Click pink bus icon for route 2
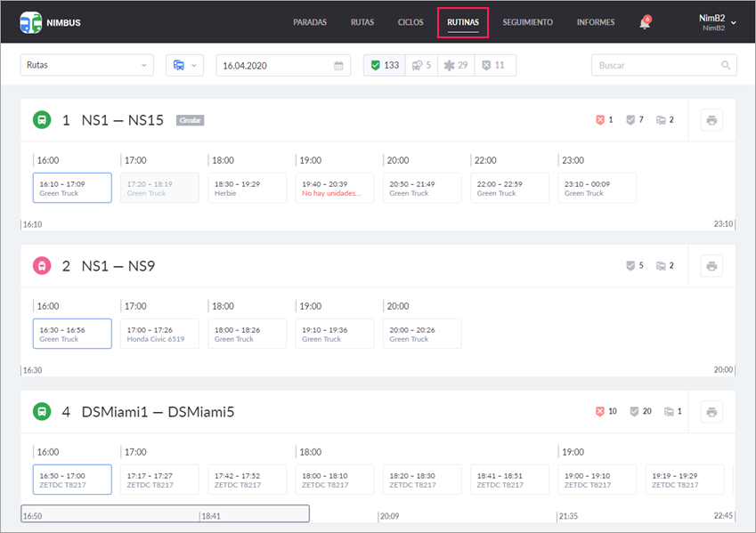Image resolution: width=756 pixels, height=533 pixels. (42, 266)
